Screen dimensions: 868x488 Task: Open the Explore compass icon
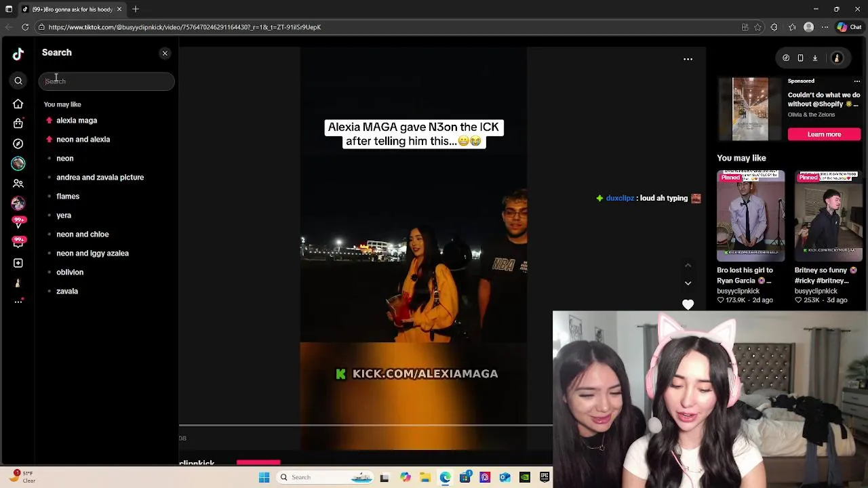18,144
